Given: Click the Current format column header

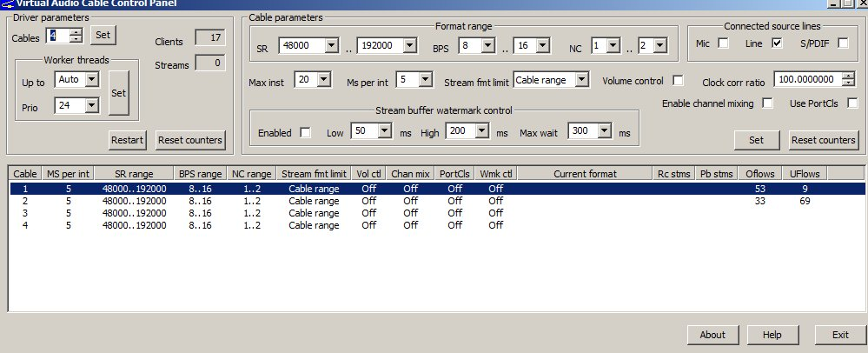Looking at the screenshot, I should 585,173.
